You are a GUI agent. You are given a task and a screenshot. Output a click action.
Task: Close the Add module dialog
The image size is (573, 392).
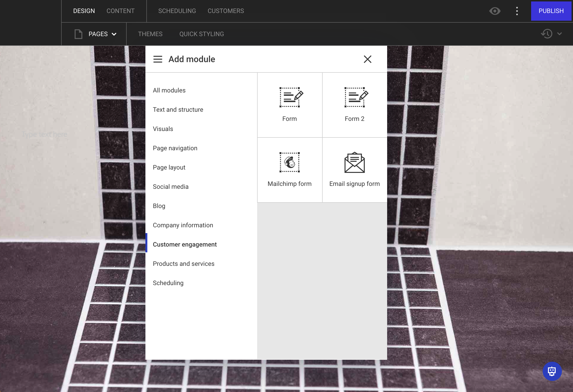(367, 59)
